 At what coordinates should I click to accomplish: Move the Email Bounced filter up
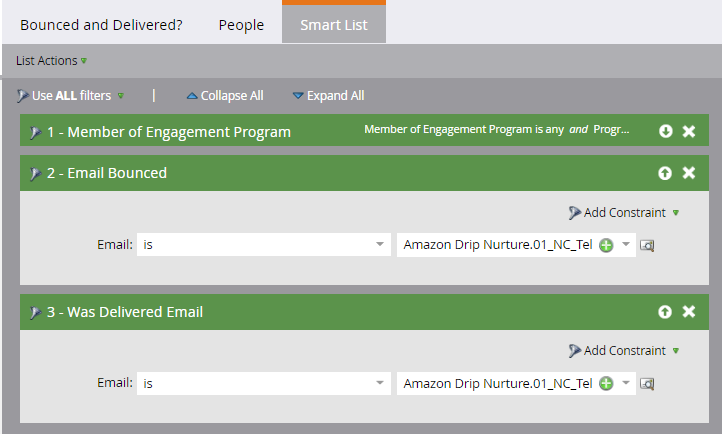666,173
